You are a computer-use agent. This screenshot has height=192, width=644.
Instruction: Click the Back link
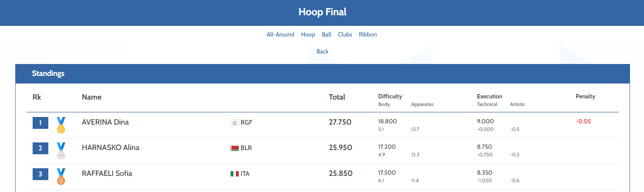pos(322,51)
